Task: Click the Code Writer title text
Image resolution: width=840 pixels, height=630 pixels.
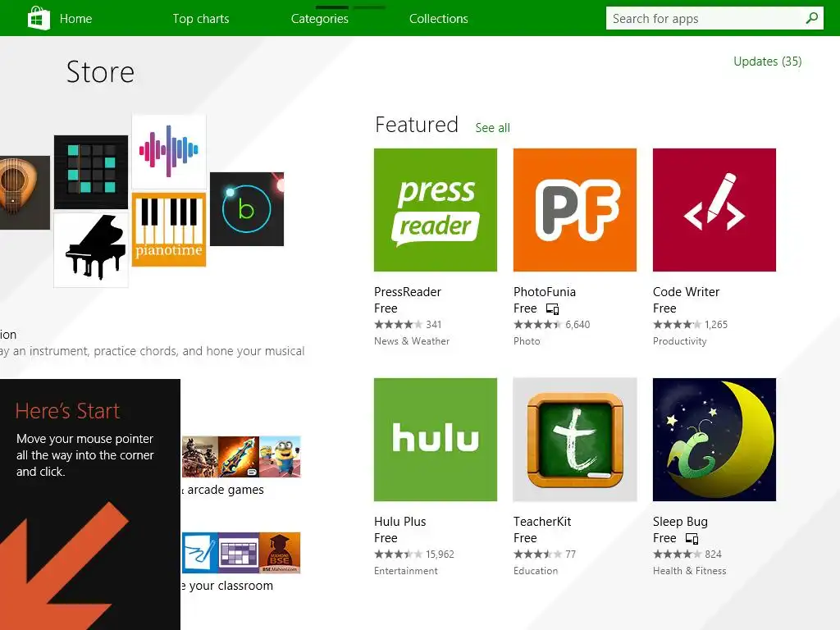Action: pyautogui.click(x=687, y=292)
